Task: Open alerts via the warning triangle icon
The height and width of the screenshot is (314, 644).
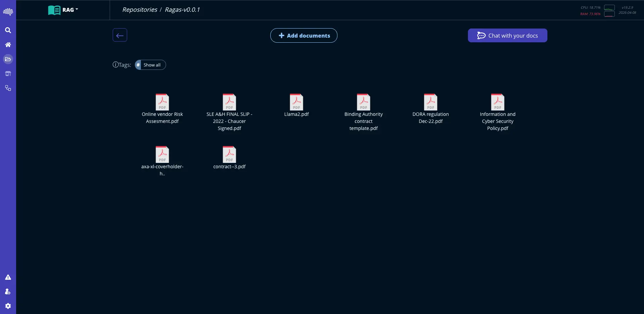Action: [8, 277]
